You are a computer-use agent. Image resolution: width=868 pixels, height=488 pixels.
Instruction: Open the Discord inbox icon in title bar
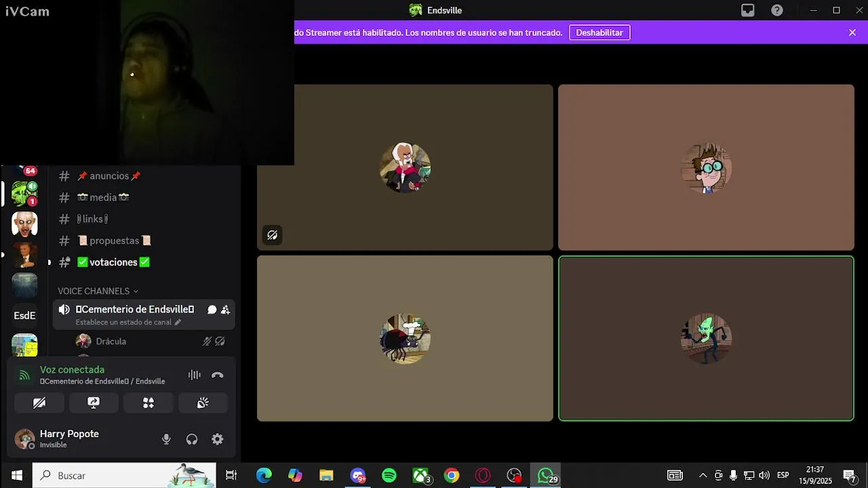pos(747,10)
